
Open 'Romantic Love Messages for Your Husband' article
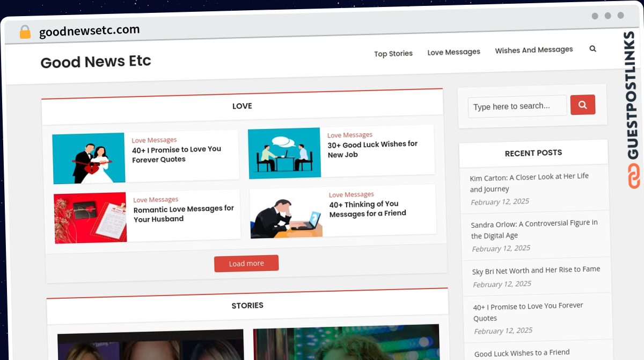click(184, 214)
